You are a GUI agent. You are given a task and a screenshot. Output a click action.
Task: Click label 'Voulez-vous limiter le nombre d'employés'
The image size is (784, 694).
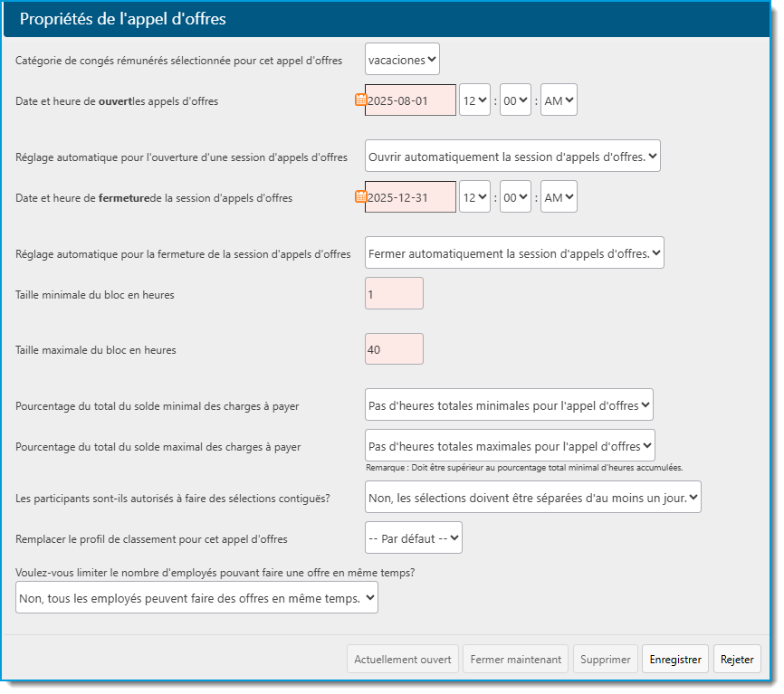215,573
